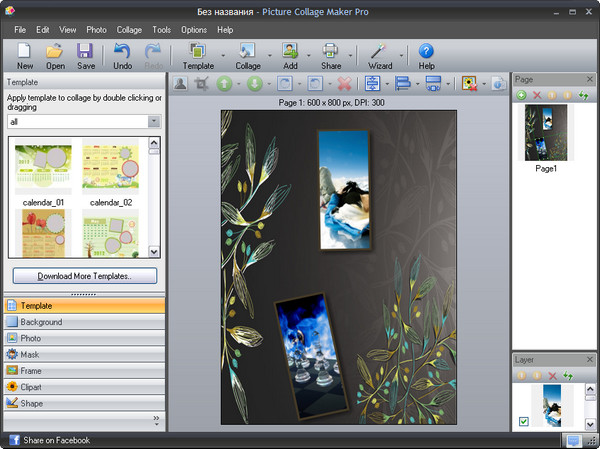Expand the sidebar panel chevron below Shape
The image size is (600, 449).
(155, 418)
